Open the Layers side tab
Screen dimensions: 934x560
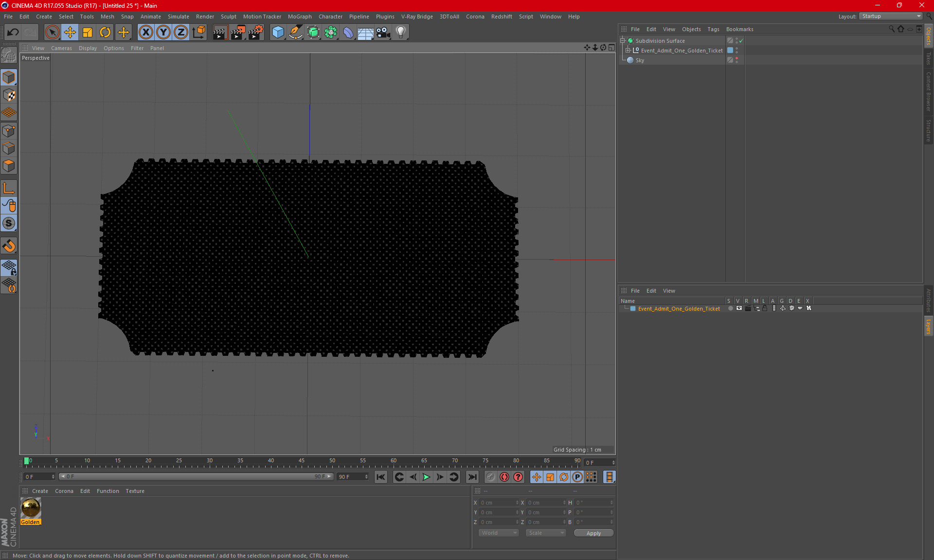tap(928, 326)
